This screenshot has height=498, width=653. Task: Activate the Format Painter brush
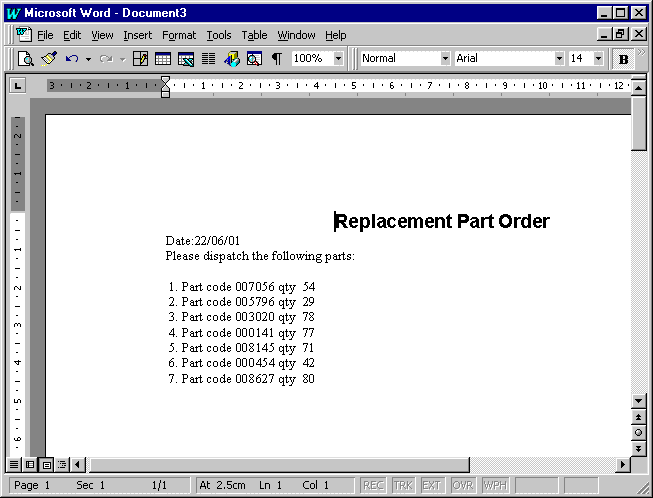tap(49, 59)
